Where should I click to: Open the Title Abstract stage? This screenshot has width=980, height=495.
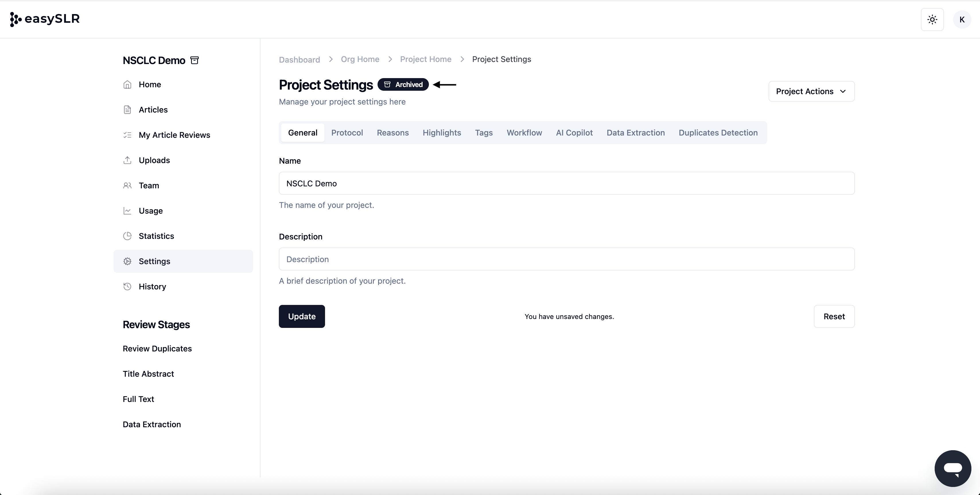tap(148, 374)
